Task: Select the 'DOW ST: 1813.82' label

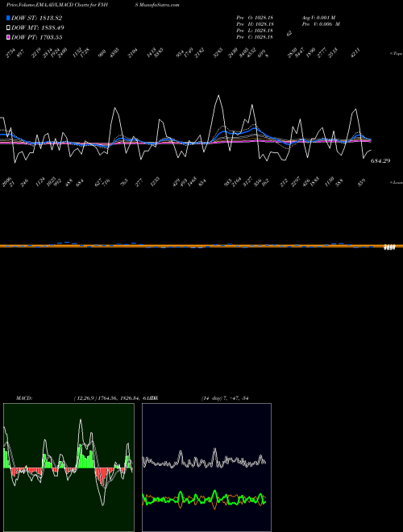Action: [36, 18]
